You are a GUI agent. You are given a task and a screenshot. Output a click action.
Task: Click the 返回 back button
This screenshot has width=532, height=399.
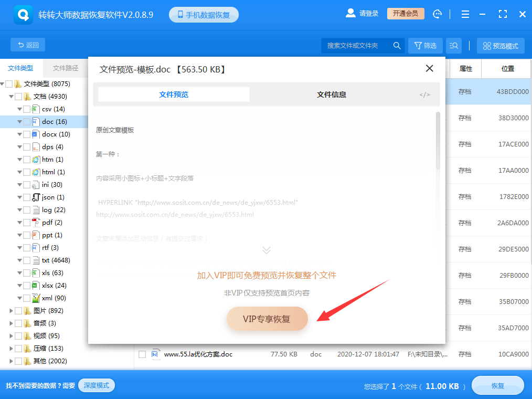(x=28, y=45)
